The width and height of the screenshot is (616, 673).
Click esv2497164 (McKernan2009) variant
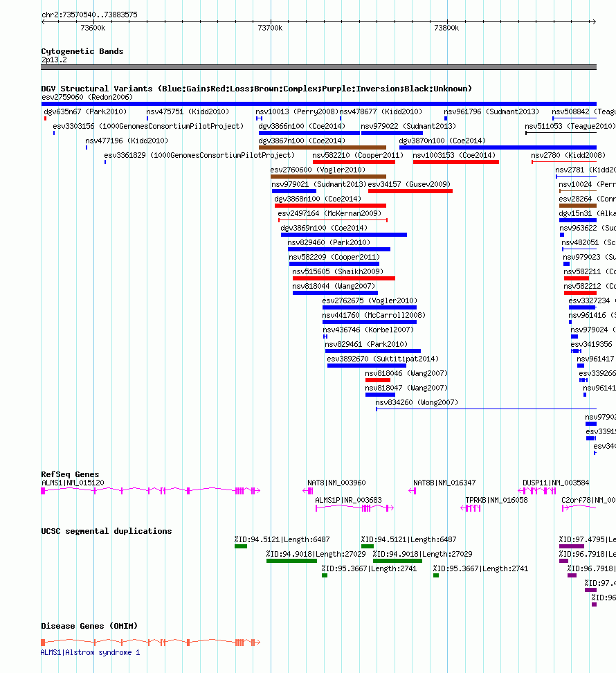333,220
